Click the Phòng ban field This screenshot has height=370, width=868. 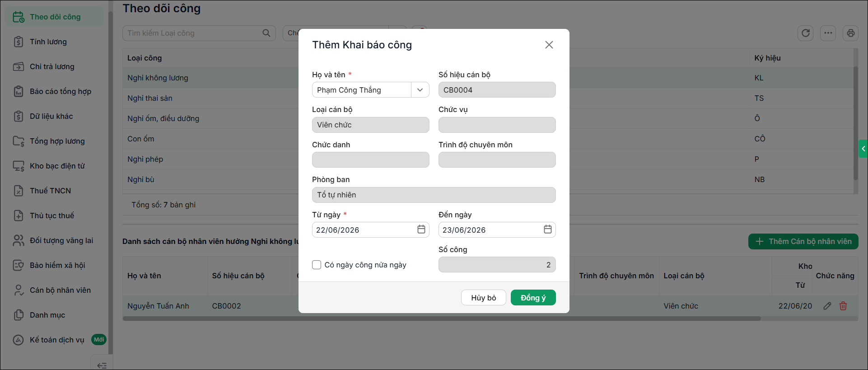pyautogui.click(x=434, y=195)
